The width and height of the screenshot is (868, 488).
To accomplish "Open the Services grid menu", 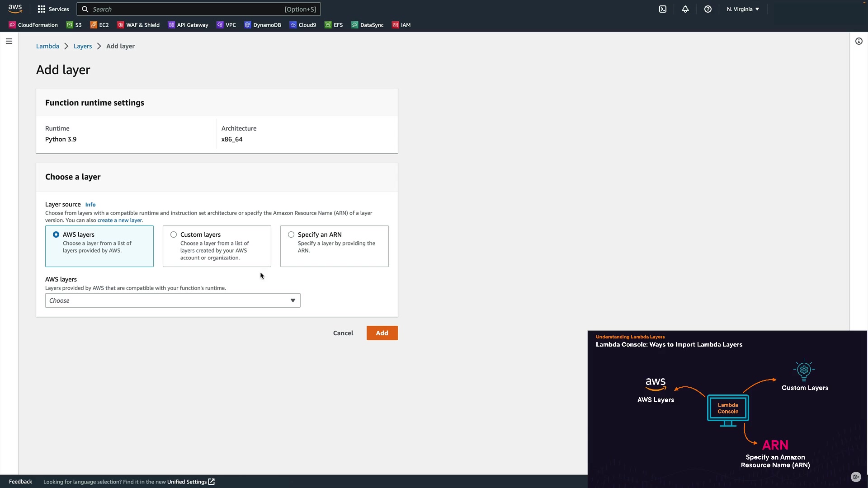I will coord(53,9).
